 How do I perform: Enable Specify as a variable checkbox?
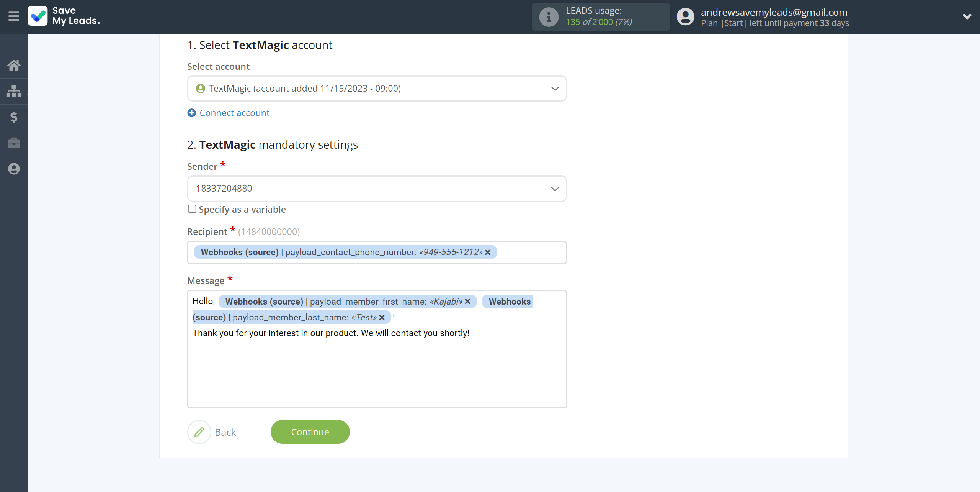click(x=192, y=209)
